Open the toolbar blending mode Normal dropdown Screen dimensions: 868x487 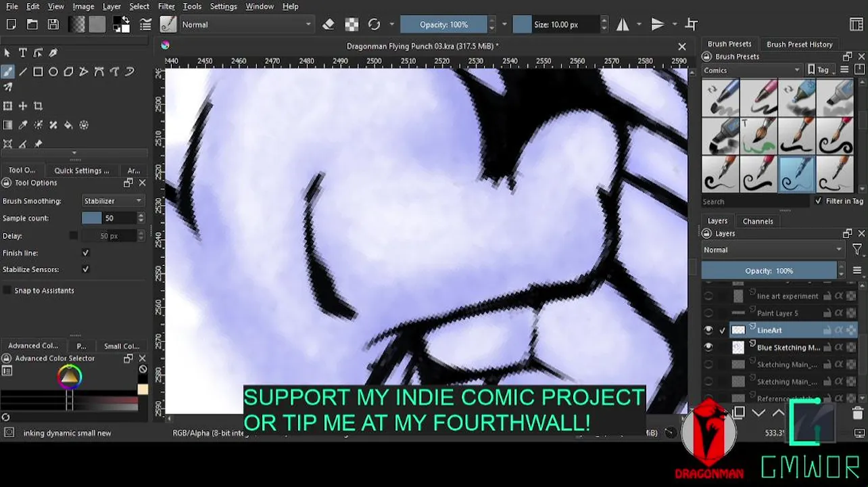(x=246, y=24)
